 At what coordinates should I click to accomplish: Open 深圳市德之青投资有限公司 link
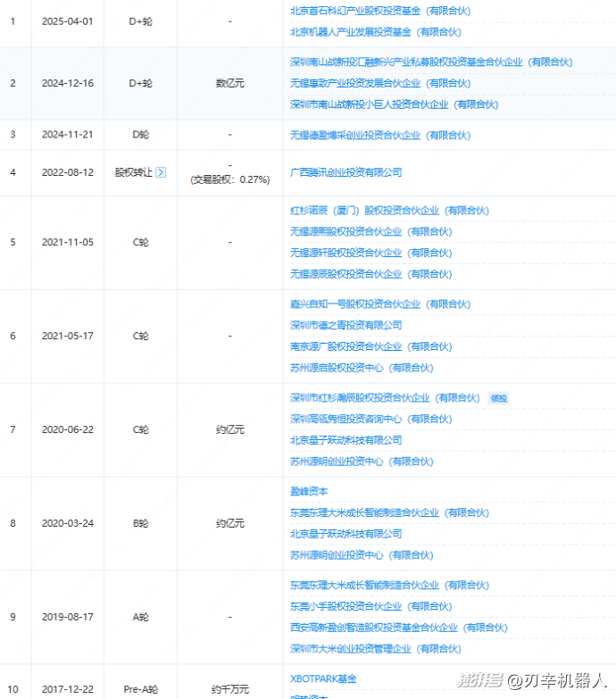[x=345, y=326]
